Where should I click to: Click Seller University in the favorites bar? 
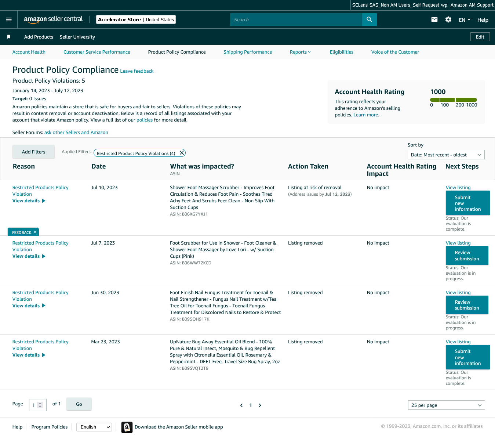coord(77,37)
